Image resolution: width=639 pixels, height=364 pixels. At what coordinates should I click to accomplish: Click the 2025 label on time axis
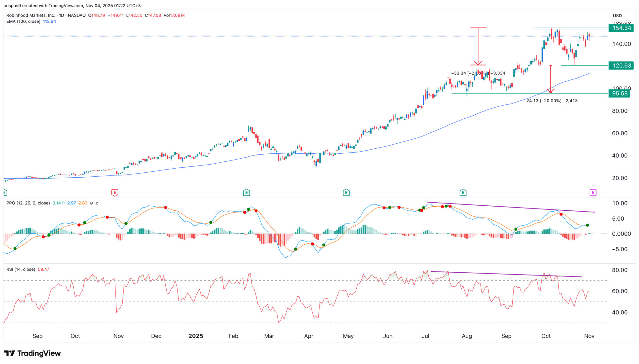click(x=196, y=336)
